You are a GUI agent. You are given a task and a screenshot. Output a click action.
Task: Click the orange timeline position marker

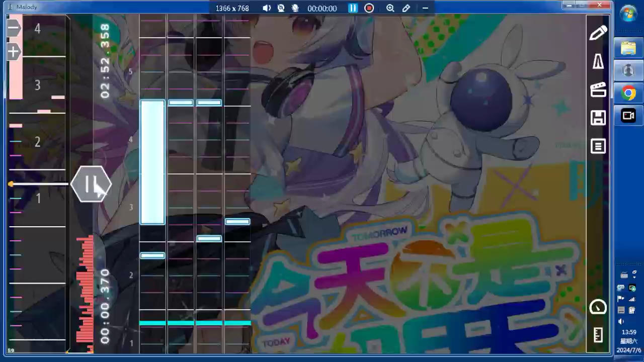coord(11,185)
